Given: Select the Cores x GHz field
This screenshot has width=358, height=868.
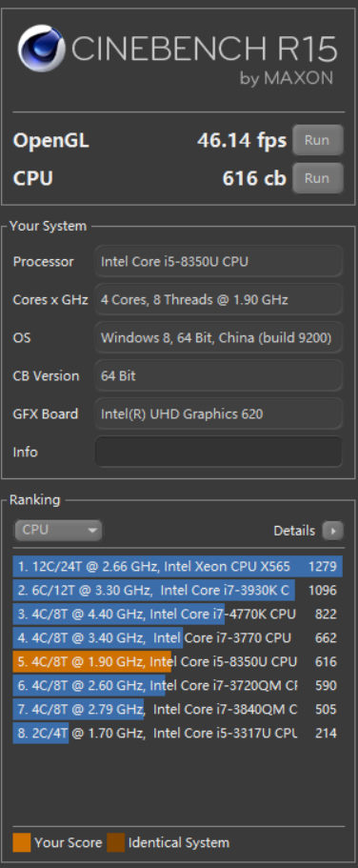Looking at the screenshot, I should 219,299.
